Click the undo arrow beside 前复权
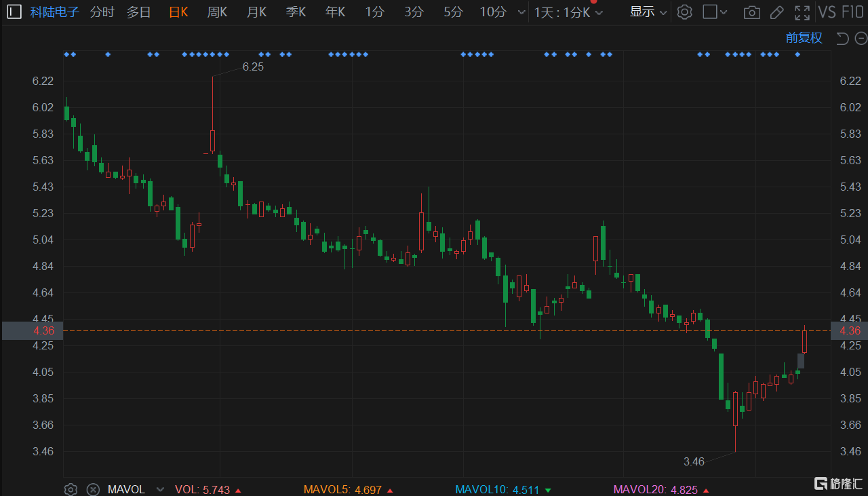The height and width of the screenshot is (496, 868). pyautogui.click(x=842, y=38)
